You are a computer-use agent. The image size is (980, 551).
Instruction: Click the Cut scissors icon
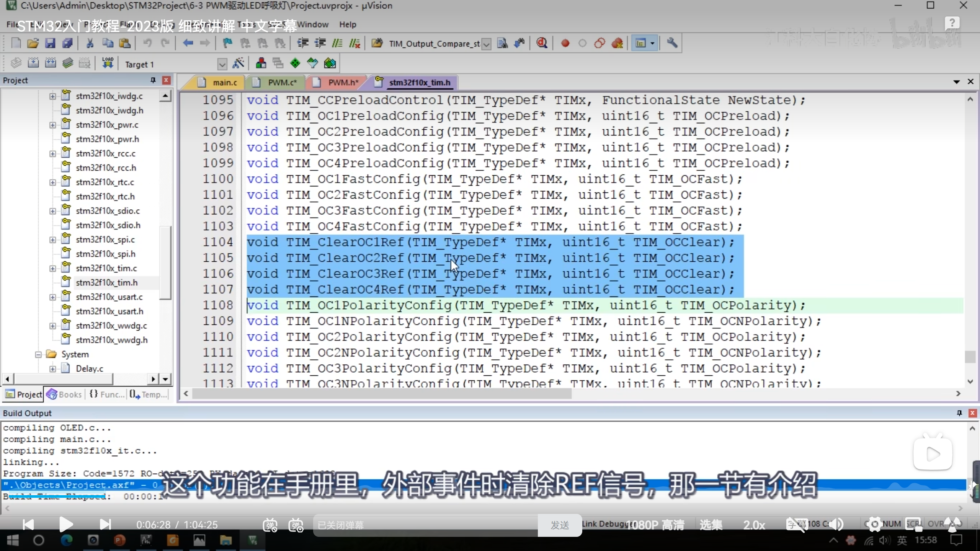[90, 43]
